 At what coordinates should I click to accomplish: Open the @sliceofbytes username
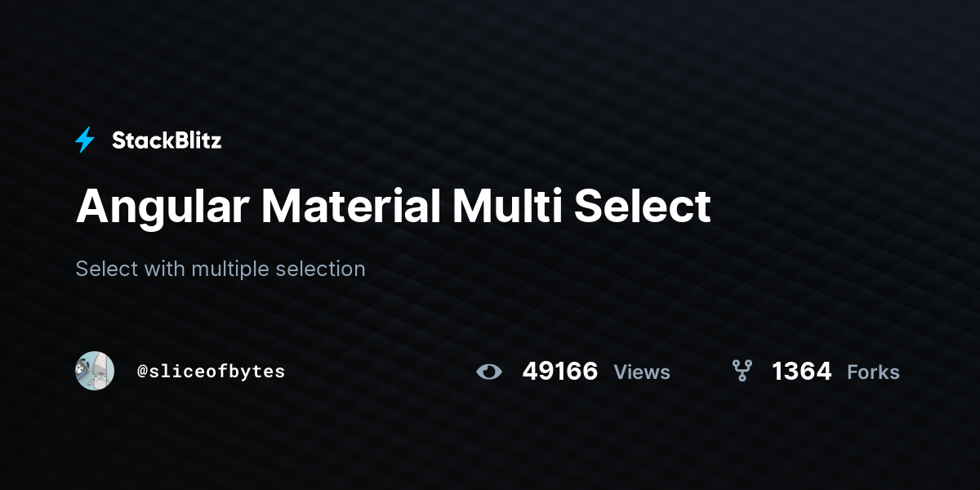(211, 372)
